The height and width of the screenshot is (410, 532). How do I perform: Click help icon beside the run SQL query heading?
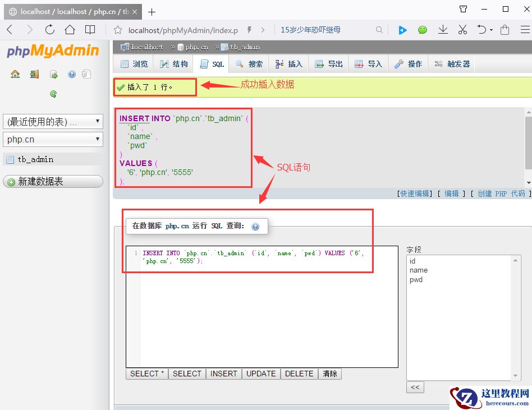[255, 227]
